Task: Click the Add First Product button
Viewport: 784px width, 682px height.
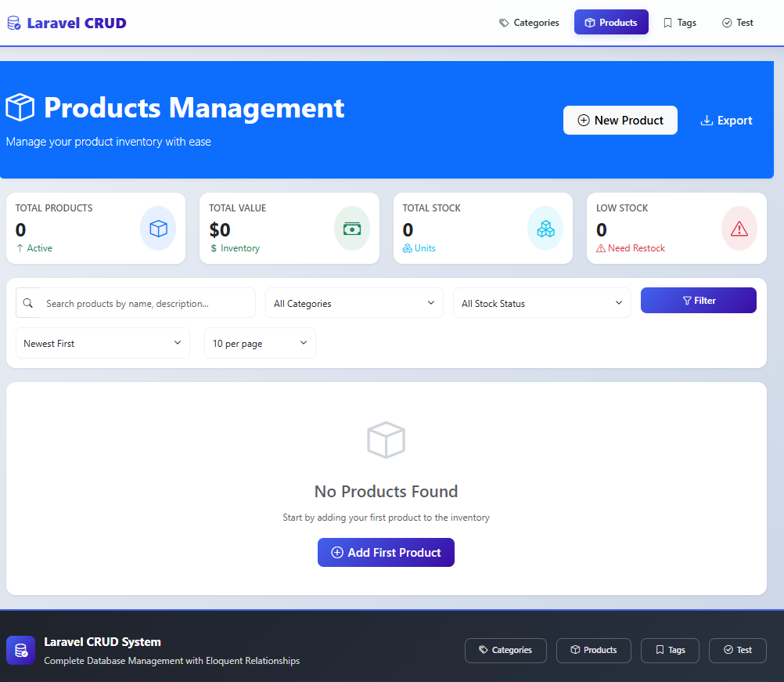Action: pos(386,552)
